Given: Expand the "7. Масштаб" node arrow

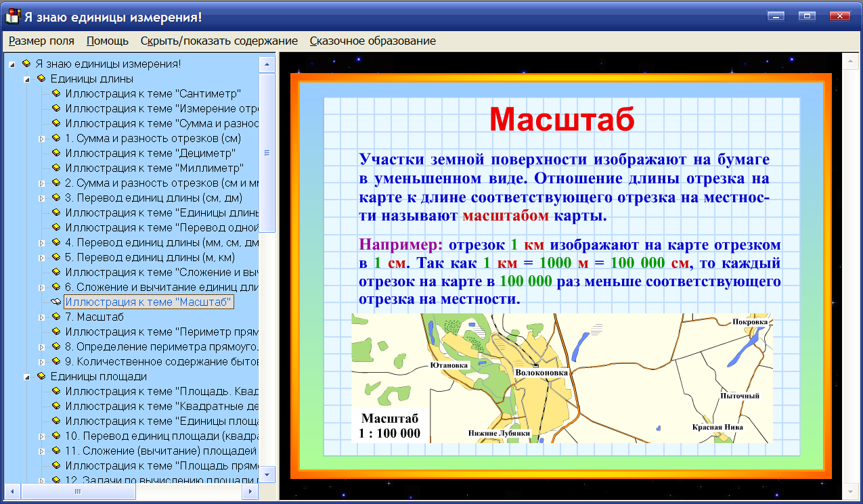Looking at the screenshot, I should tap(41, 317).
